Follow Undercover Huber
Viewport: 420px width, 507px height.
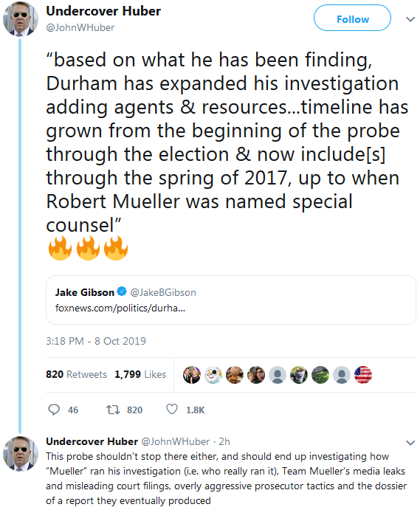point(352,18)
